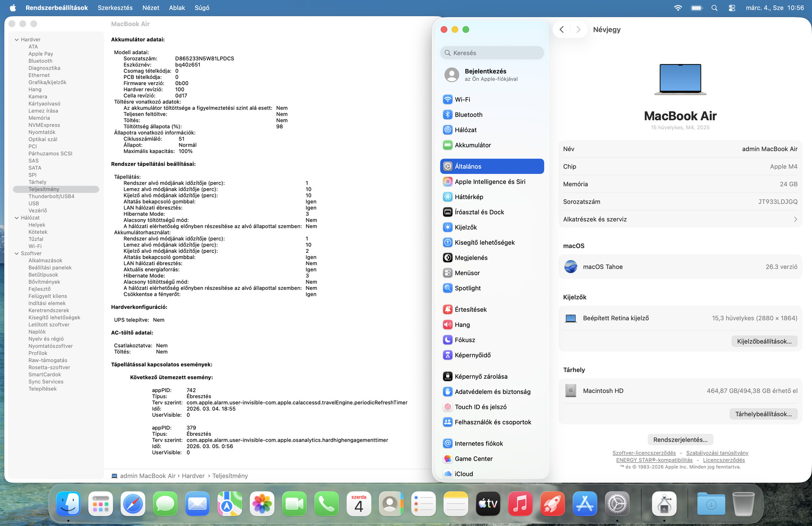Open Adatvédelem és biztonság settings
The height and width of the screenshot is (526, 812).
tap(492, 392)
